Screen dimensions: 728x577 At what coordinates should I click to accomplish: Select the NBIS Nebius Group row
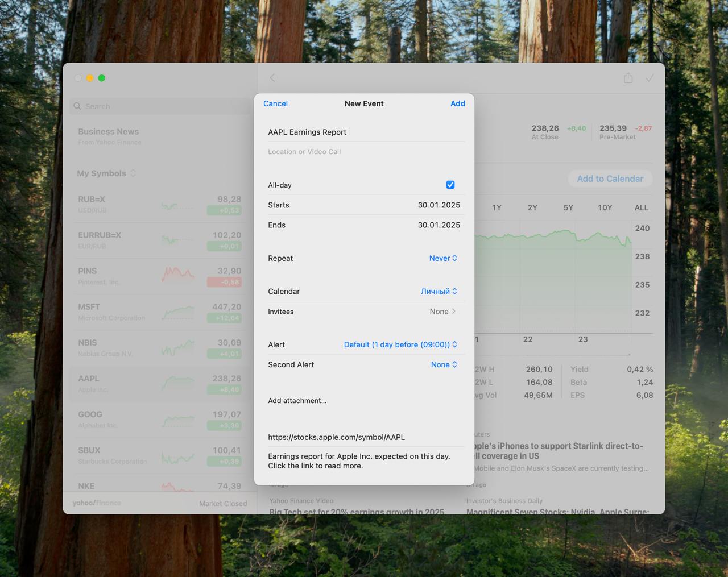[x=159, y=348]
